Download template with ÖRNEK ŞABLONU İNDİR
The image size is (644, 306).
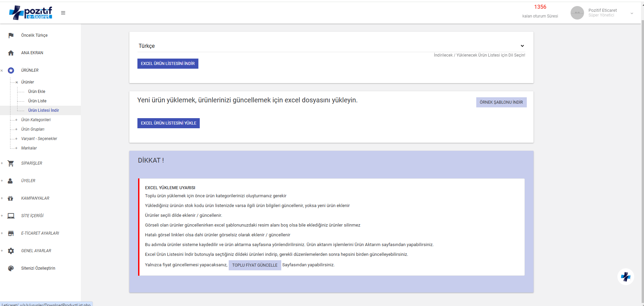click(x=501, y=102)
